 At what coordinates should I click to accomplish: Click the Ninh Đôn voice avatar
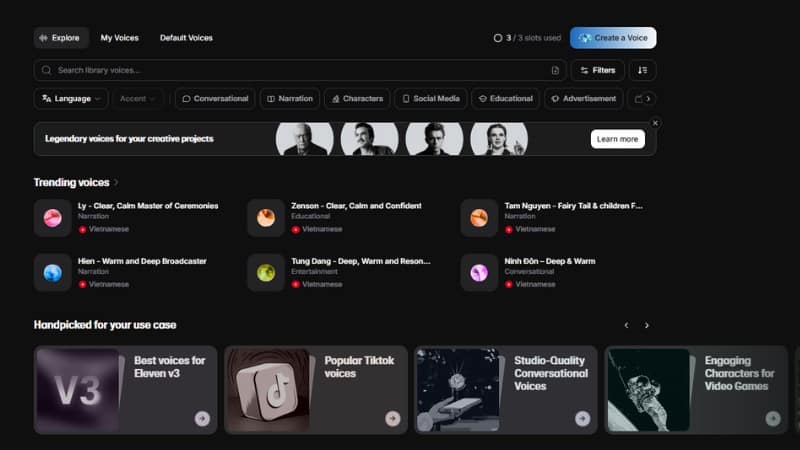click(479, 272)
